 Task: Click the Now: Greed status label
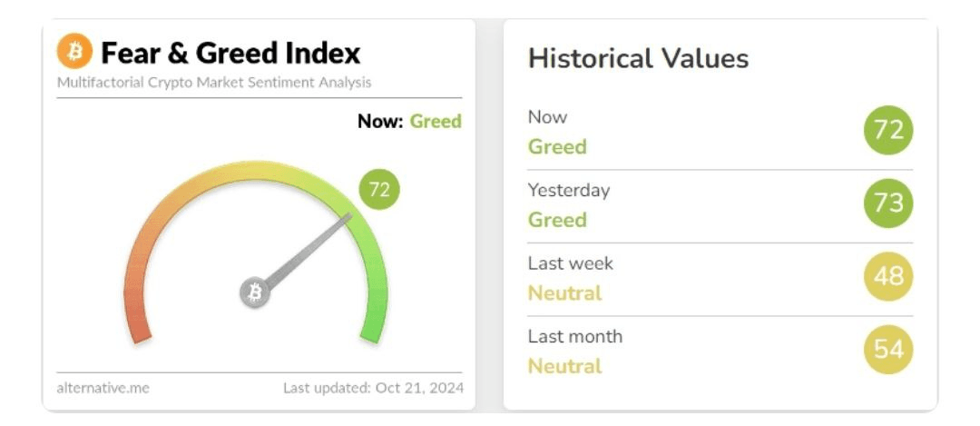point(409,122)
